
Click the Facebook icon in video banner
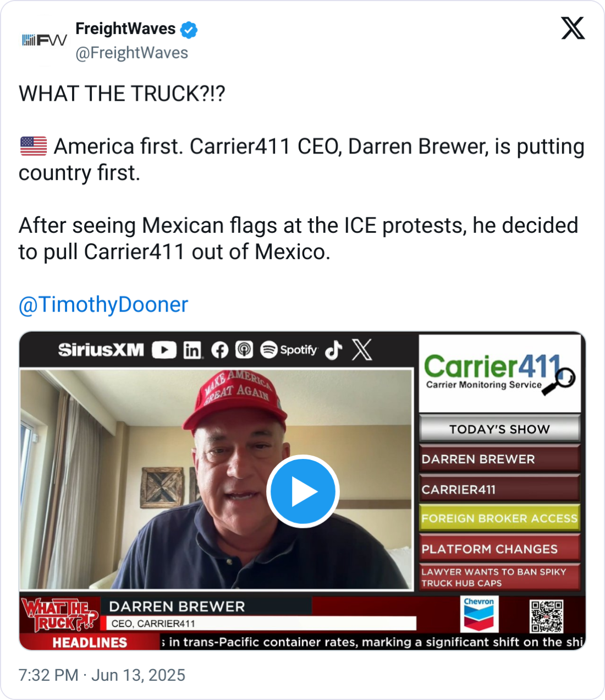click(219, 350)
